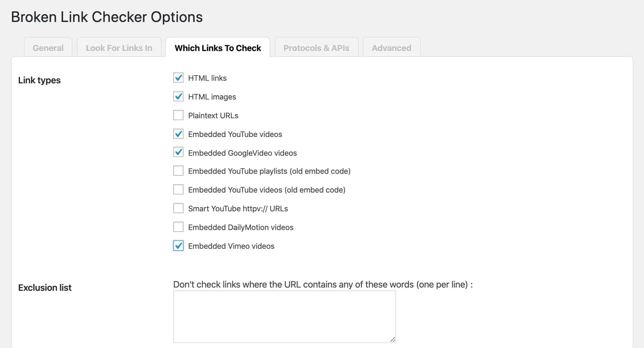Enable Embedded DailyMotion videos
This screenshot has height=348, width=644.
[x=178, y=227]
